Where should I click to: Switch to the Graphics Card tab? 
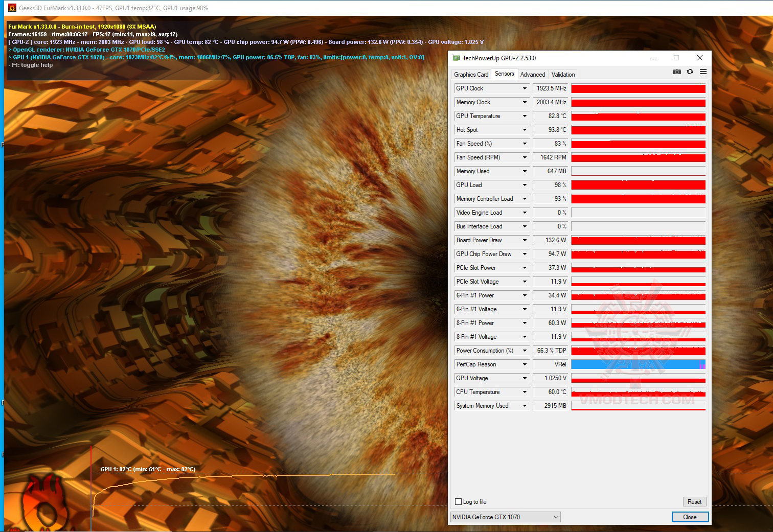[471, 75]
